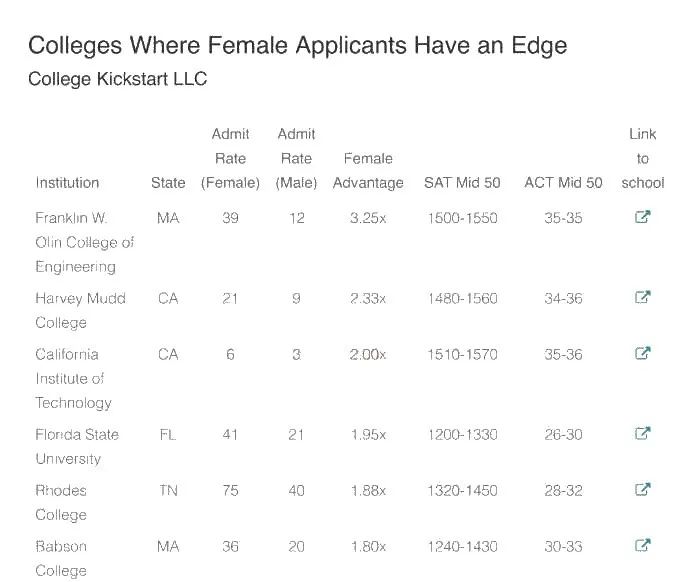The width and height of the screenshot is (700, 582).
Task: Open external link icon for Florida State University
Action: pos(642,433)
